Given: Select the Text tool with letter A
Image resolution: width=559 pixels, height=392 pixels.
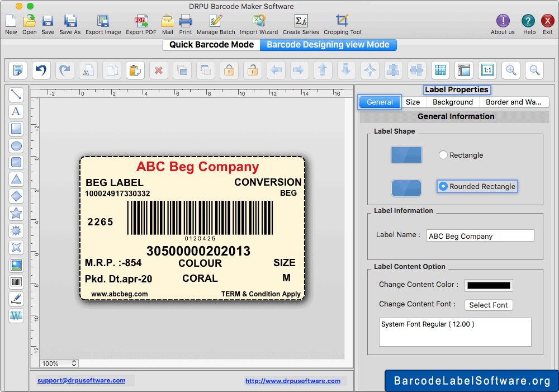Looking at the screenshot, I should [x=16, y=111].
